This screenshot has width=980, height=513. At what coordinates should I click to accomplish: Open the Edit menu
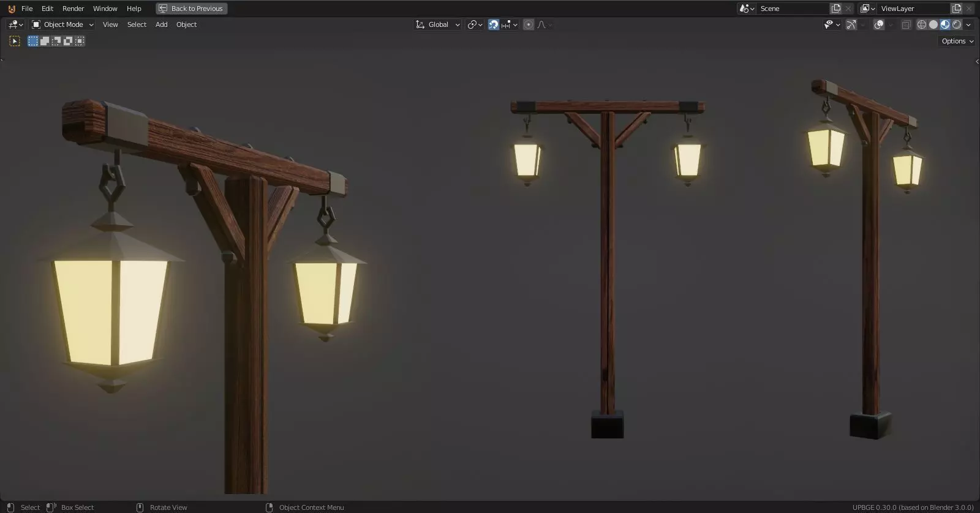click(47, 9)
